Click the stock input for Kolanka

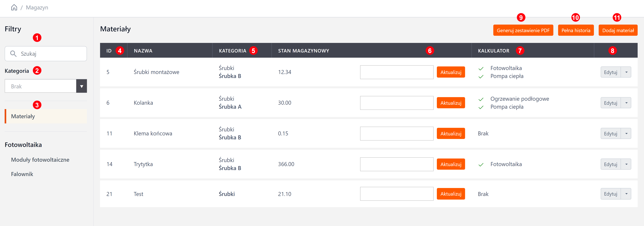[x=397, y=103]
